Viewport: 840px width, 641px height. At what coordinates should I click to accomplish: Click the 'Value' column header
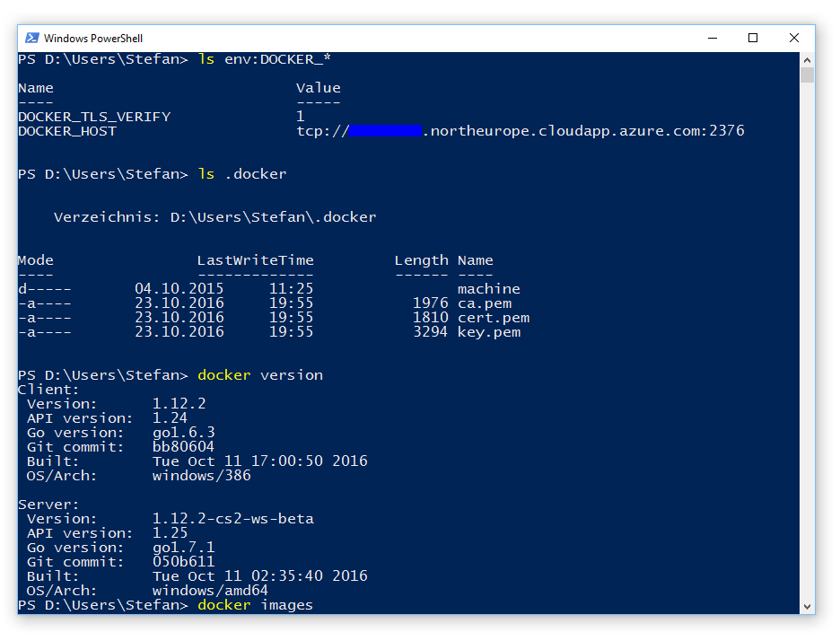tap(319, 88)
